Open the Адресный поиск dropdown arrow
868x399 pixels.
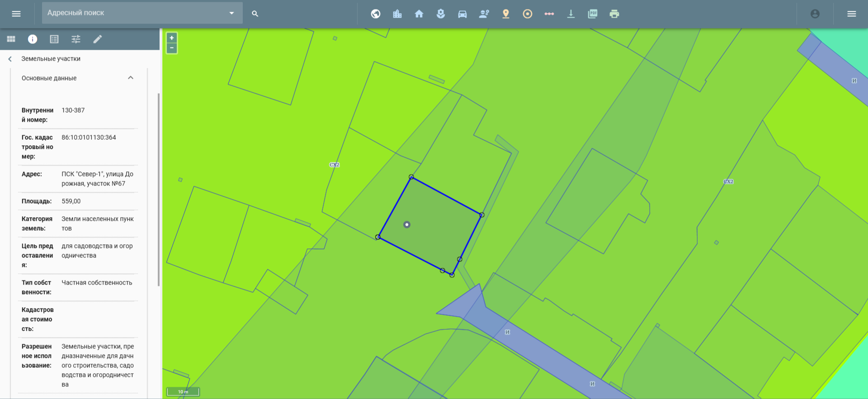click(x=232, y=13)
